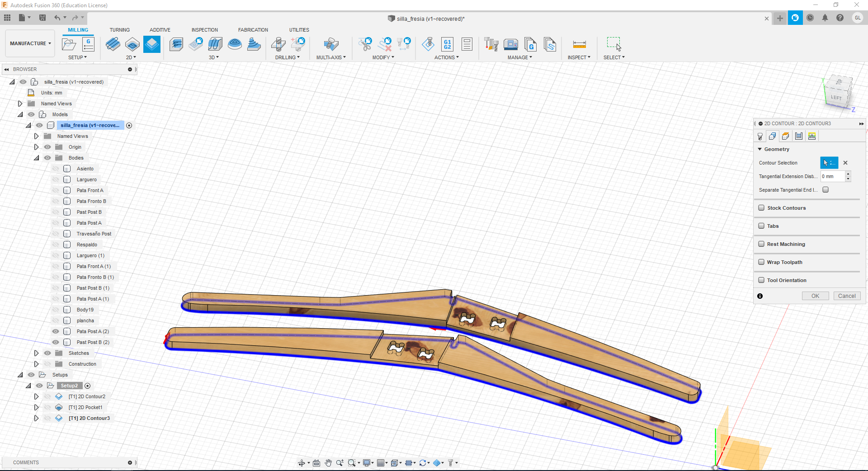Click the Post Process G1 G2 icon
Image resolution: width=868 pixels, height=471 pixels.
click(x=448, y=44)
